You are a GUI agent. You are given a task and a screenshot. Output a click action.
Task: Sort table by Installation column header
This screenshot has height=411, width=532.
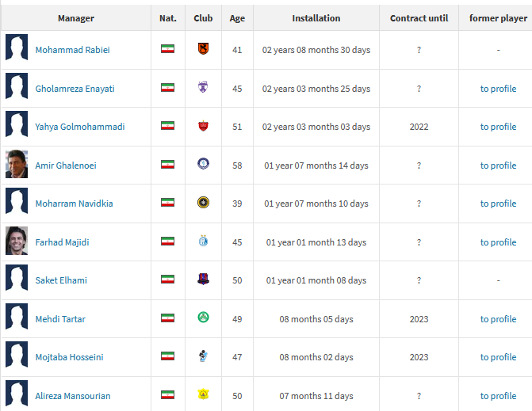(x=316, y=18)
